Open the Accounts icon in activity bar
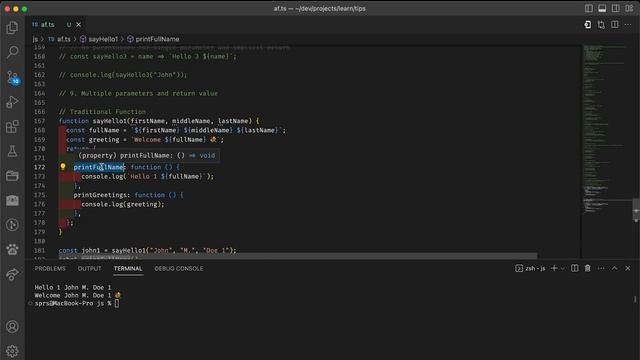This screenshot has height=360, width=640. (x=12, y=327)
